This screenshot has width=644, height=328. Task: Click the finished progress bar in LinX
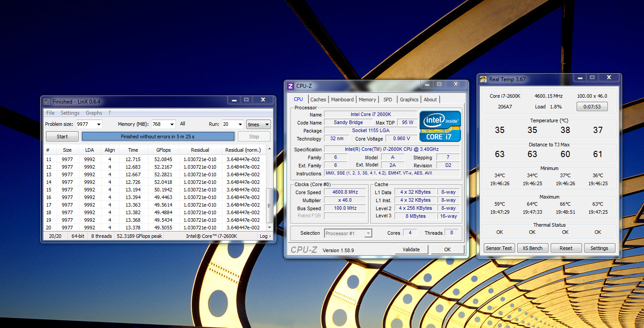[x=158, y=137]
